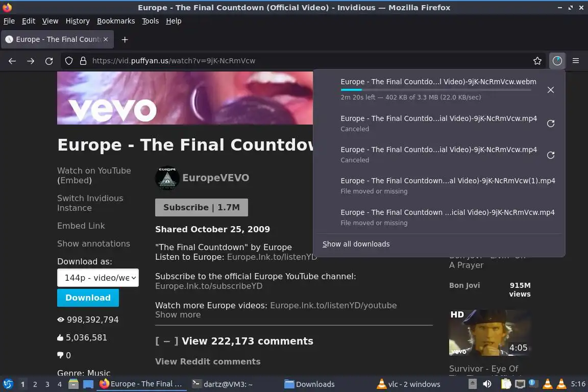Retry the first canceled mp4 download

click(551, 124)
